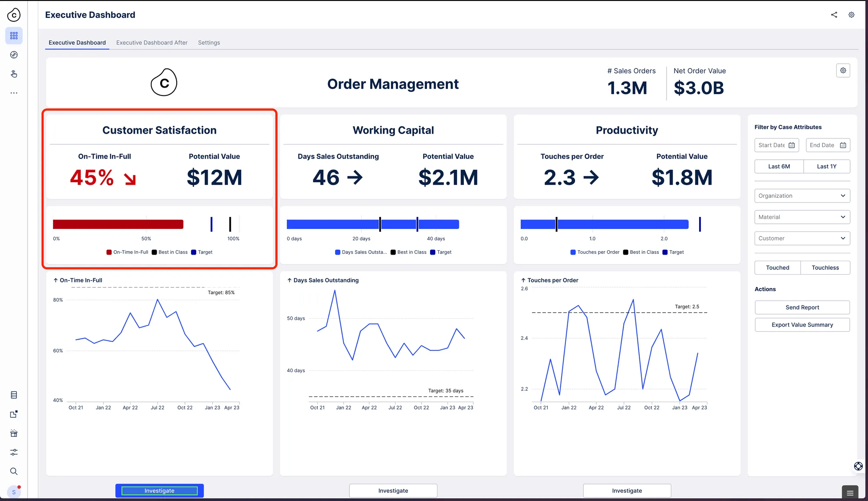Open the sliders adjustments icon in sidebar
Image resolution: width=868 pixels, height=501 pixels.
coord(14,452)
